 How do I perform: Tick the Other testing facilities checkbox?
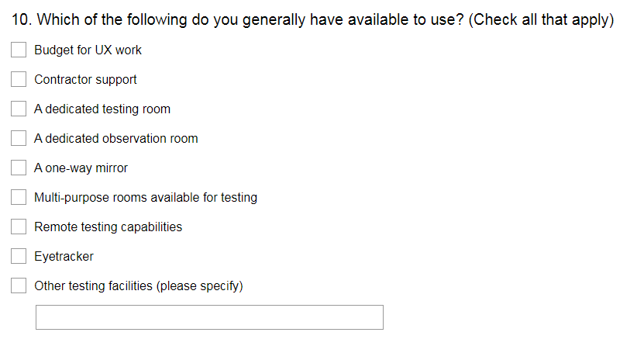click(19, 286)
